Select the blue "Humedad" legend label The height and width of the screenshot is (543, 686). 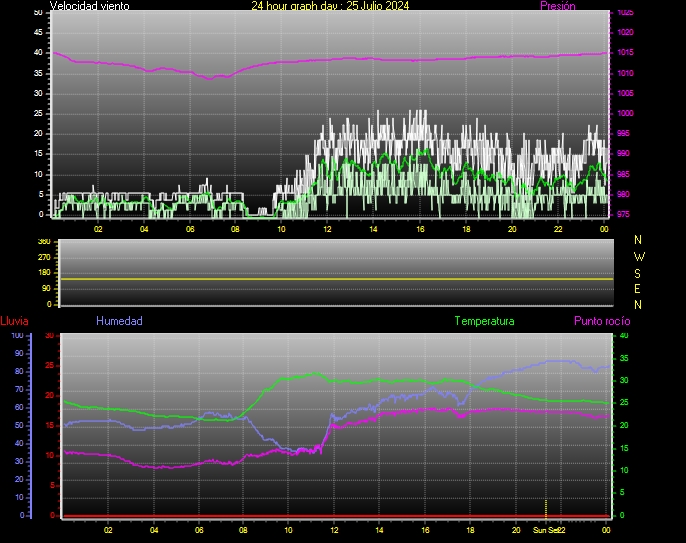click(x=119, y=321)
